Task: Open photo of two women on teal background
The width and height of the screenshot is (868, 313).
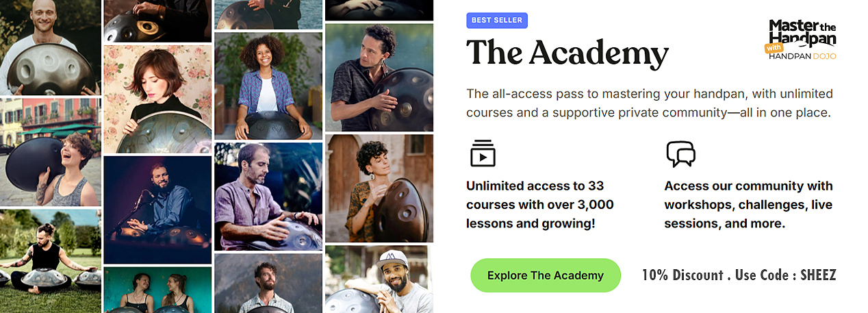Action: 157,290
